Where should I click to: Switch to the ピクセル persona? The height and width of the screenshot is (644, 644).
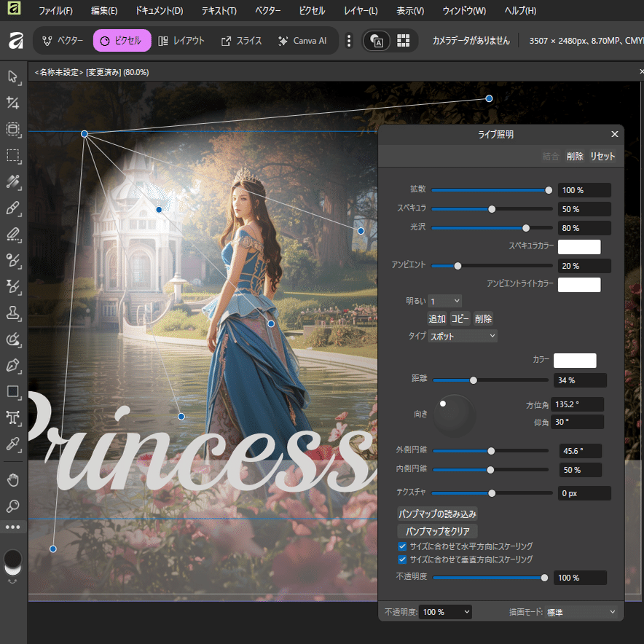pos(122,41)
